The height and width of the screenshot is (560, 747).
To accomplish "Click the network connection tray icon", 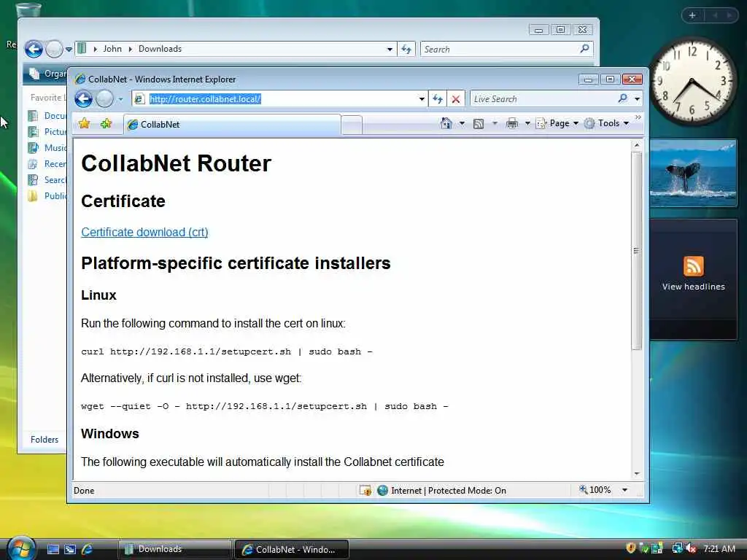I will pyautogui.click(x=676, y=548).
